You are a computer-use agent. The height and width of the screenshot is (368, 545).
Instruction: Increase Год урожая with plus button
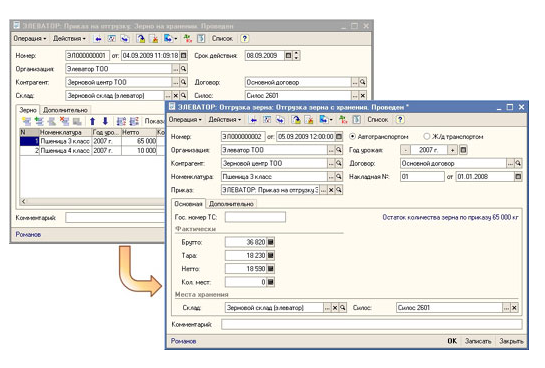(452, 150)
